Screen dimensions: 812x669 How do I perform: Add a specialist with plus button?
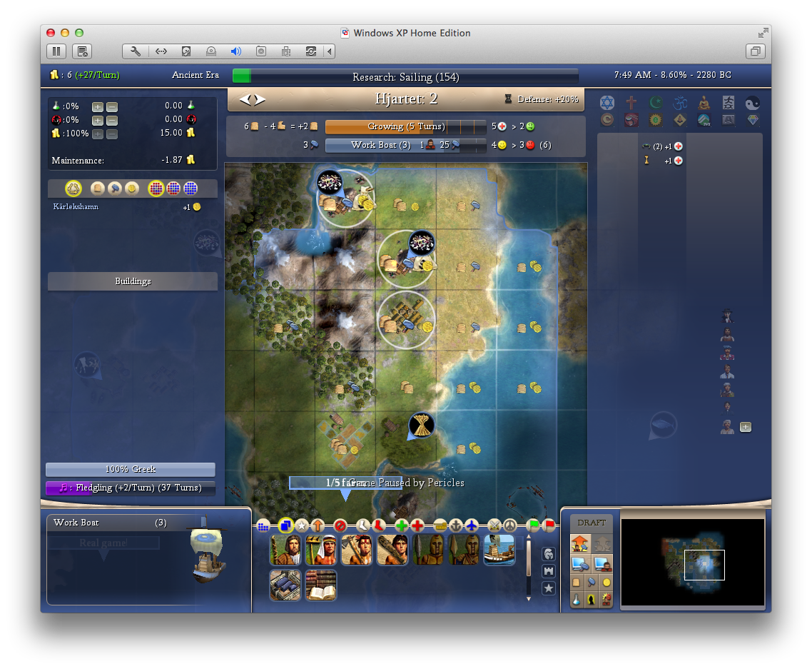point(745,427)
